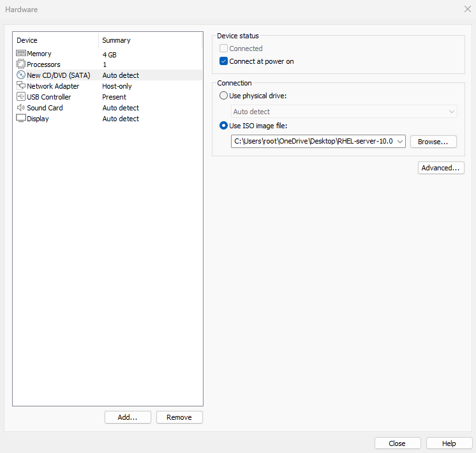Select the Network Adapter icon
Viewport: 476px width, 453px height.
pyautogui.click(x=21, y=86)
